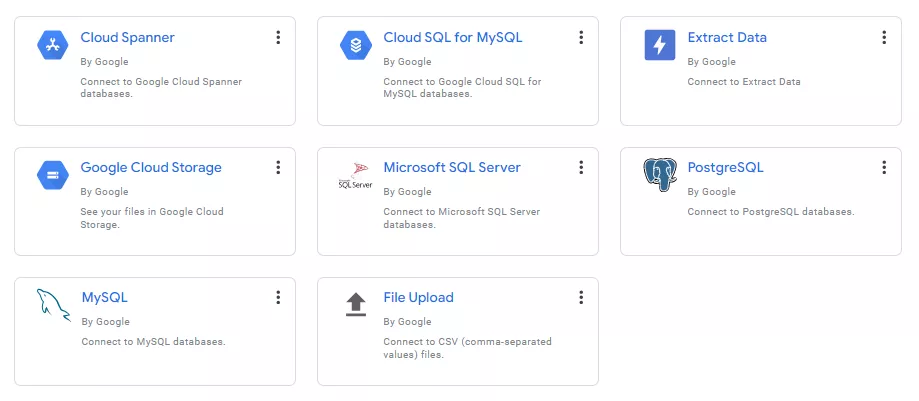919x401 pixels.
Task: Pick the PostgreSQL connector title
Action: 725,168
